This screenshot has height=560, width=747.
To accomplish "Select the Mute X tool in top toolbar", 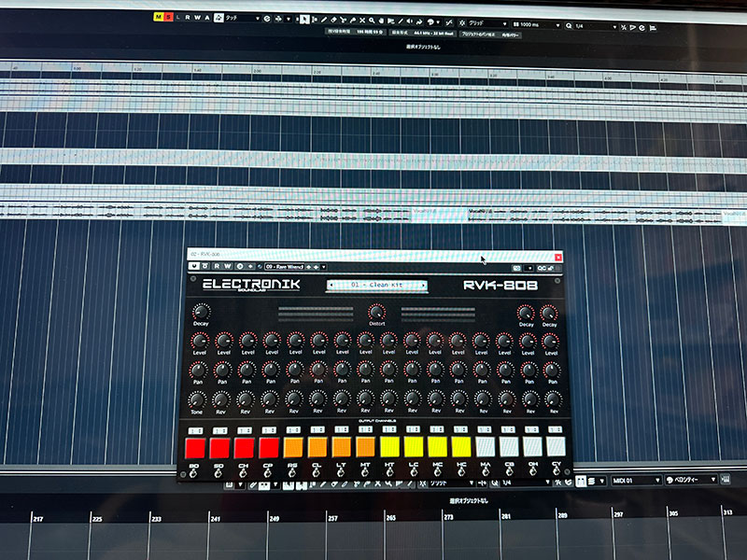I will [362, 21].
